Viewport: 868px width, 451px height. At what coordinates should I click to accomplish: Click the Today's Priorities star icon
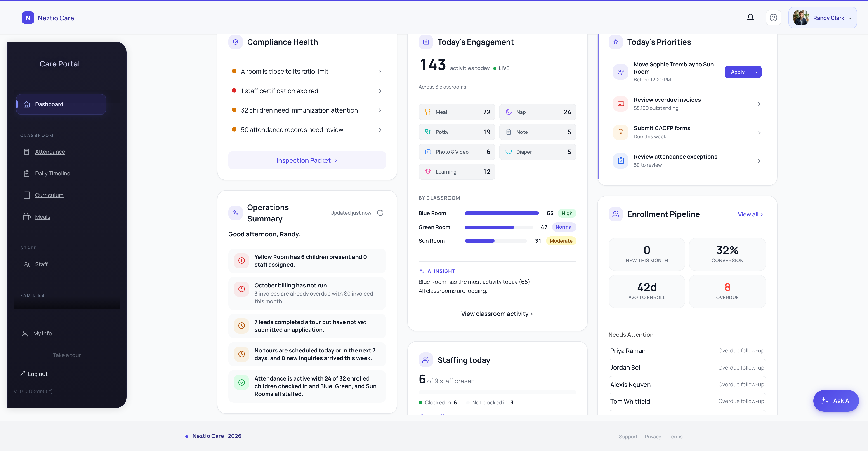[x=616, y=42]
